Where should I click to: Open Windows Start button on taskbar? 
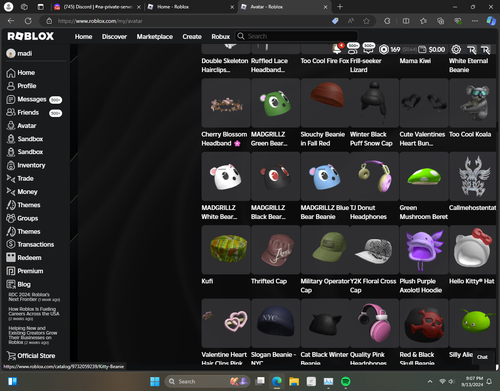[155, 381]
